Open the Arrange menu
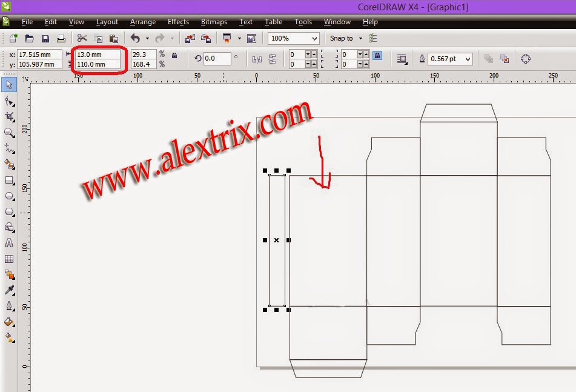 143,22
